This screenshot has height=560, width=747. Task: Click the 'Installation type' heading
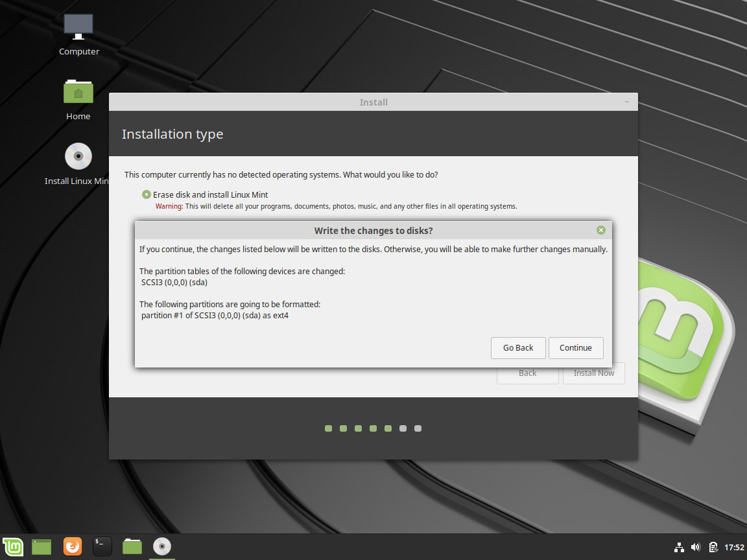172,134
